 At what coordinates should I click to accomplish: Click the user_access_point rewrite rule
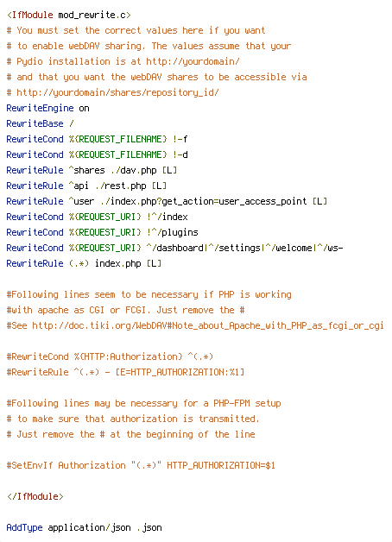[x=167, y=201]
